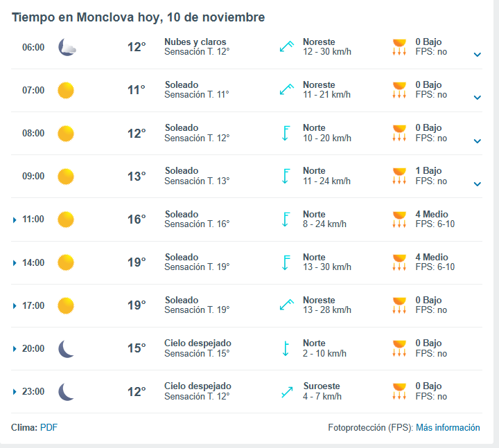Open the Clima PDF link
Image resolution: width=499 pixels, height=448 pixels.
tap(49, 427)
